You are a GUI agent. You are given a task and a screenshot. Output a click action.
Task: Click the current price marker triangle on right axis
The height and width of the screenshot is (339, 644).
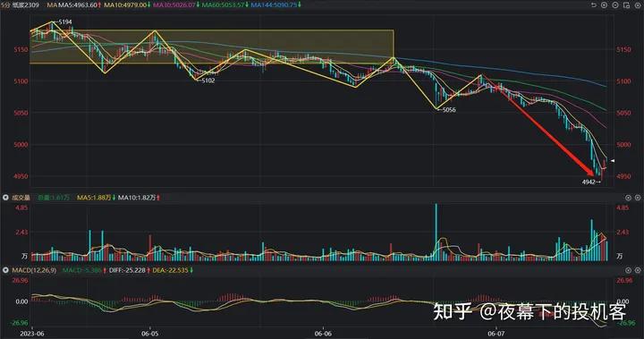point(613,161)
